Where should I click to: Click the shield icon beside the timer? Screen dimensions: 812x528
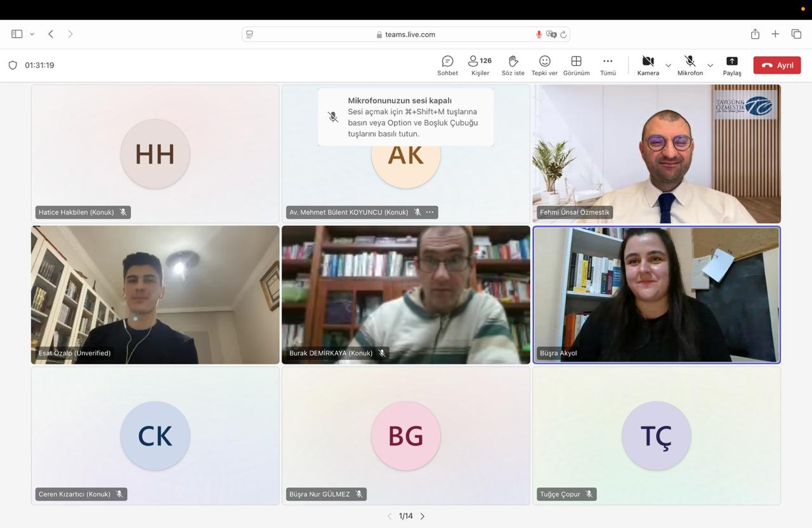(x=13, y=65)
